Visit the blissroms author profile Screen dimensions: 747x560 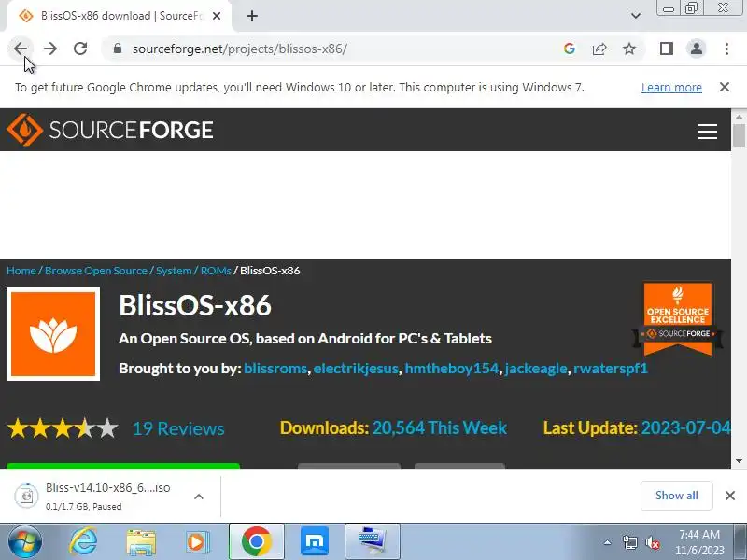(x=275, y=369)
